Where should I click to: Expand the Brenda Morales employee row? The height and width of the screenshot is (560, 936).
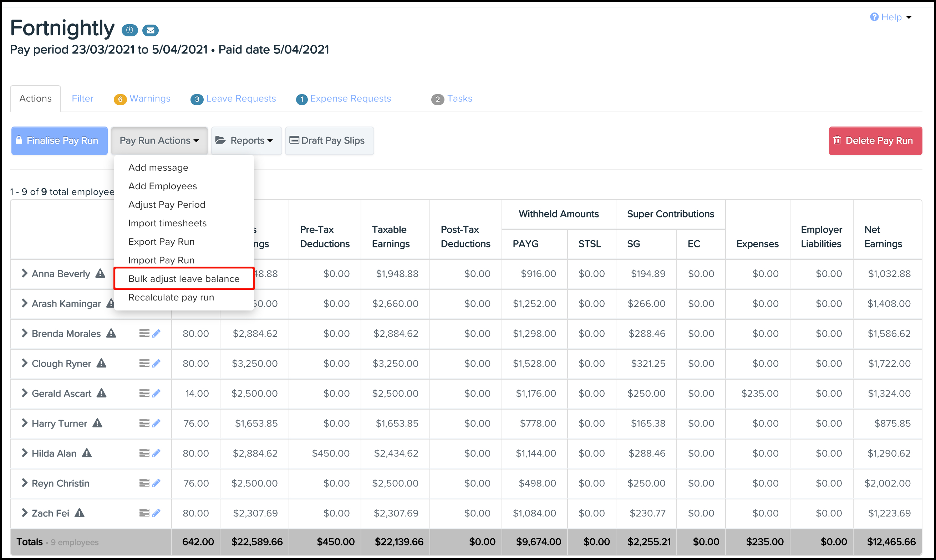tap(25, 333)
